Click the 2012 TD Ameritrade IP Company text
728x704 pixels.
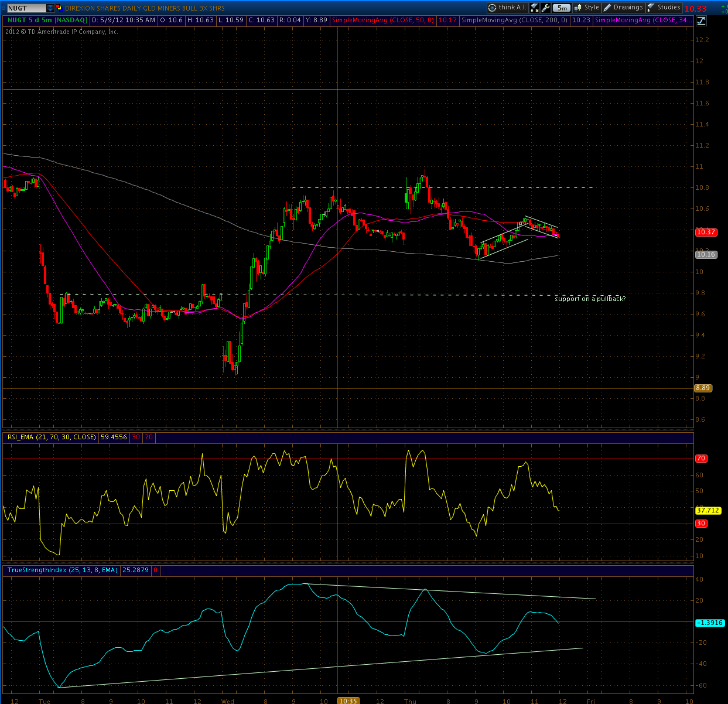(62, 32)
